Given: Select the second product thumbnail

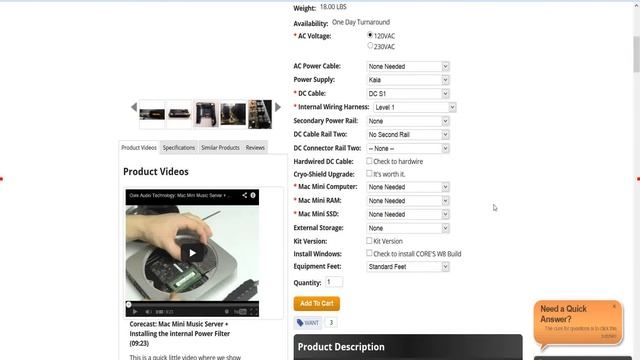Looking at the screenshot, I should coord(180,114).
